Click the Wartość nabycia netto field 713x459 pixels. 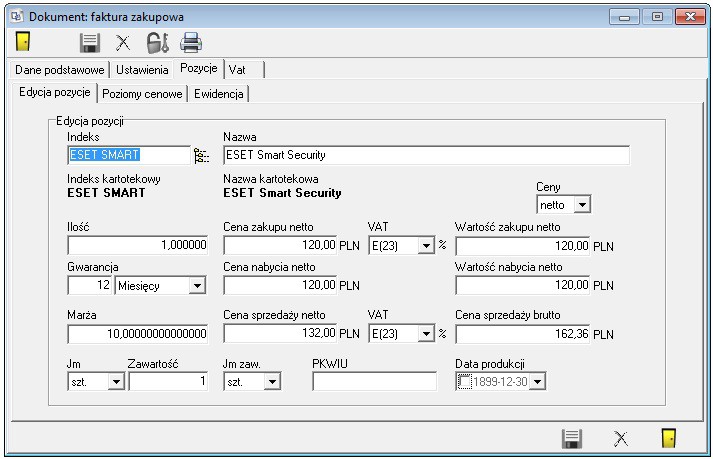coord(522,285)
